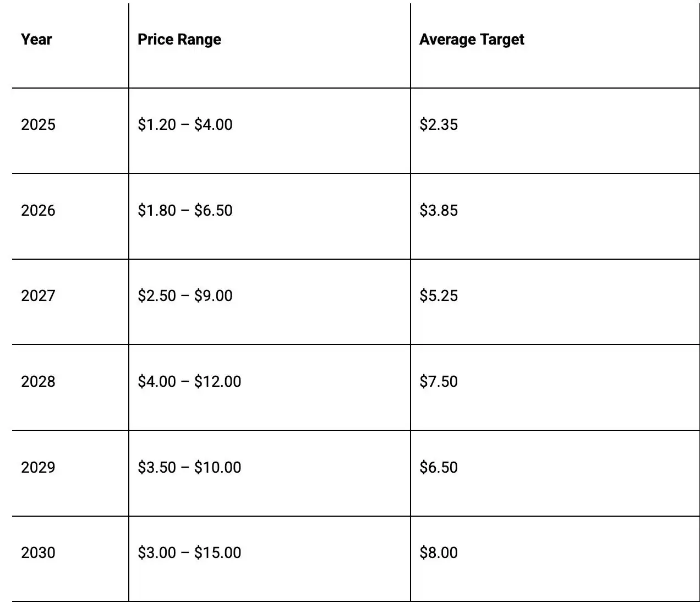Select the $1.20 – $4.00 price range
This screenshot has width=700, height=602.
[x=185, y=124]
